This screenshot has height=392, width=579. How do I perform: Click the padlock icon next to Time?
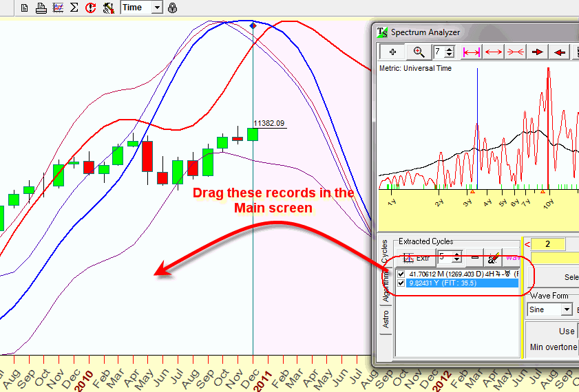172,8
